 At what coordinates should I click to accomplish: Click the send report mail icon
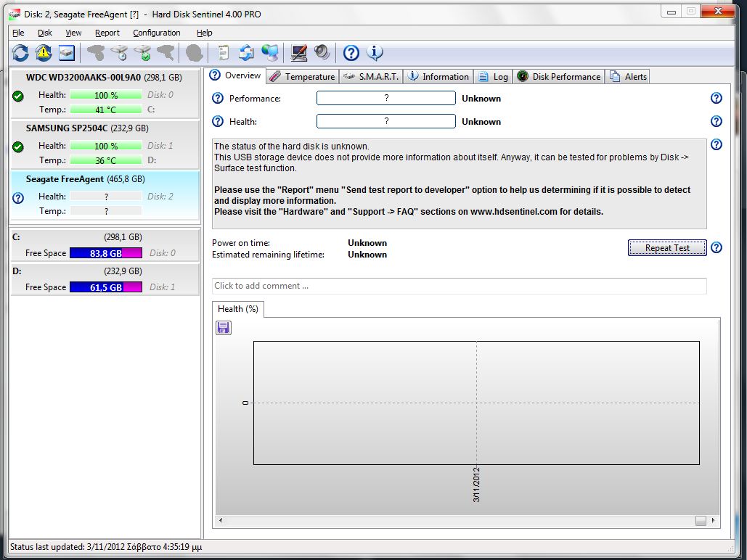246,53
